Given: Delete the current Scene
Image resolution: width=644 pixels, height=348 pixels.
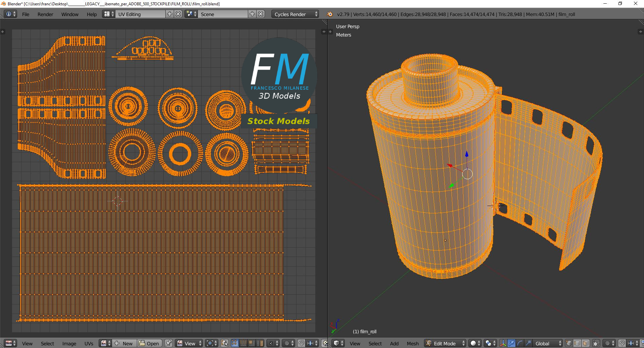Looking at the screenshot, I should 261,14.
